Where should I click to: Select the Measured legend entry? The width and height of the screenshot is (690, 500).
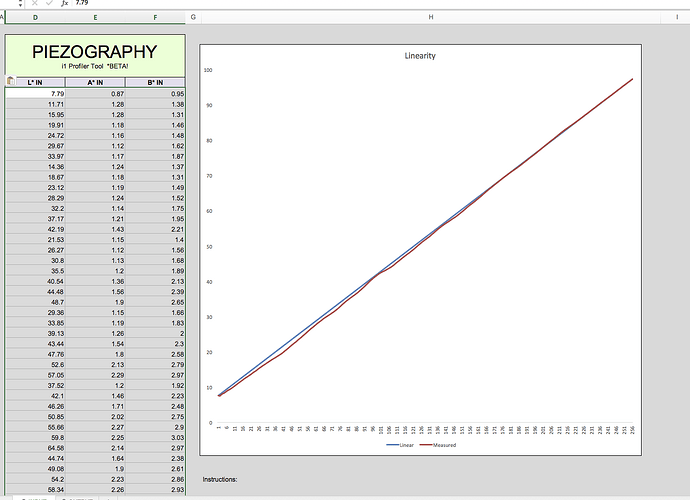438,445
